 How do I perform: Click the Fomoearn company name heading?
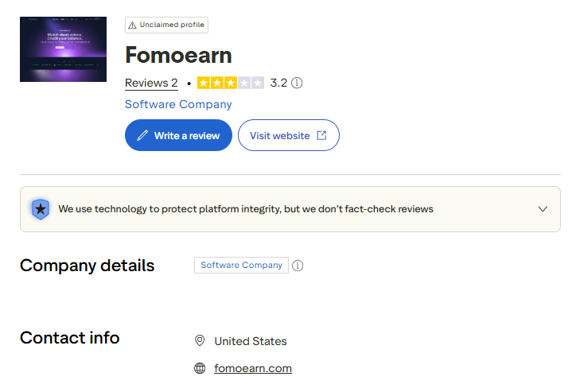(x=178, y=55)
